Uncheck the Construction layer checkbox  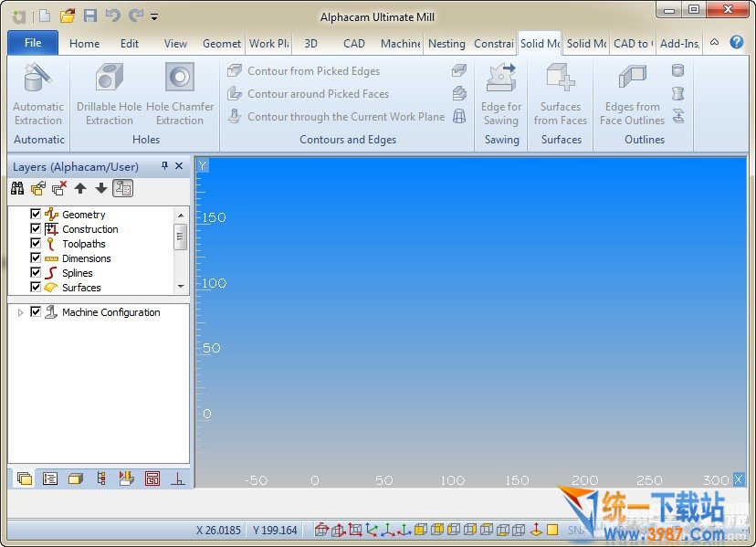[36, 228]
